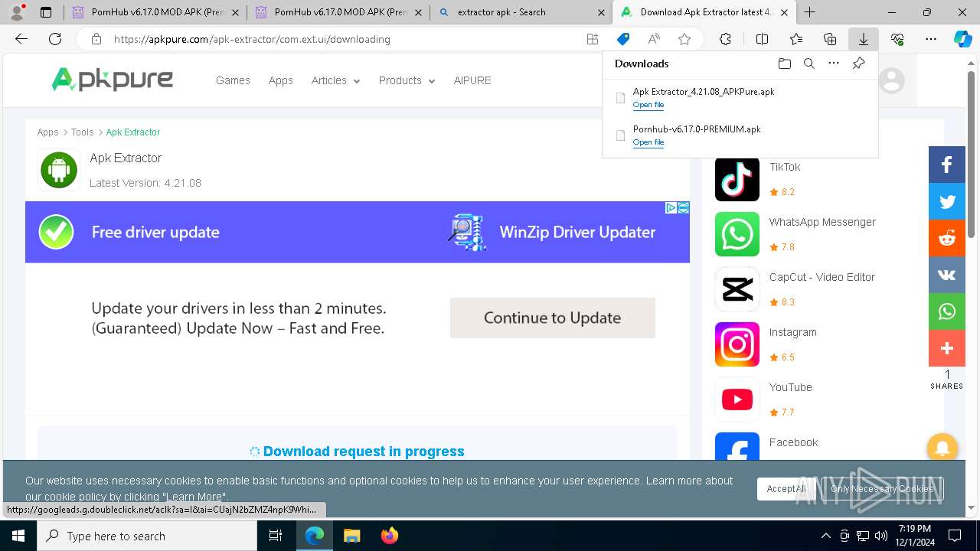Image resolution: width=980 pixels, height=551 pixels.
Task: Click the address bar URL field
Action: 345,39
